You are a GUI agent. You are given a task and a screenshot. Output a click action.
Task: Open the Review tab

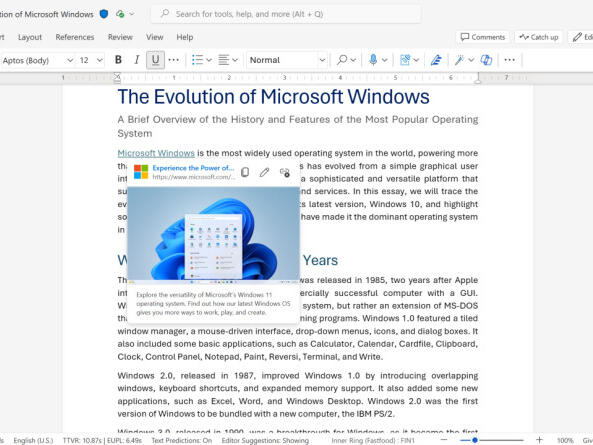[120, 37]
